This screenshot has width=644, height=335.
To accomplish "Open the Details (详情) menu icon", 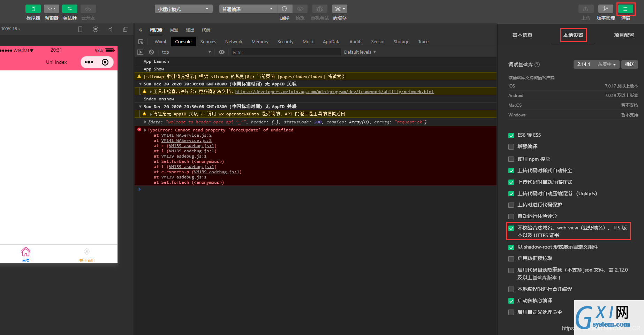I will pos(626,9).
